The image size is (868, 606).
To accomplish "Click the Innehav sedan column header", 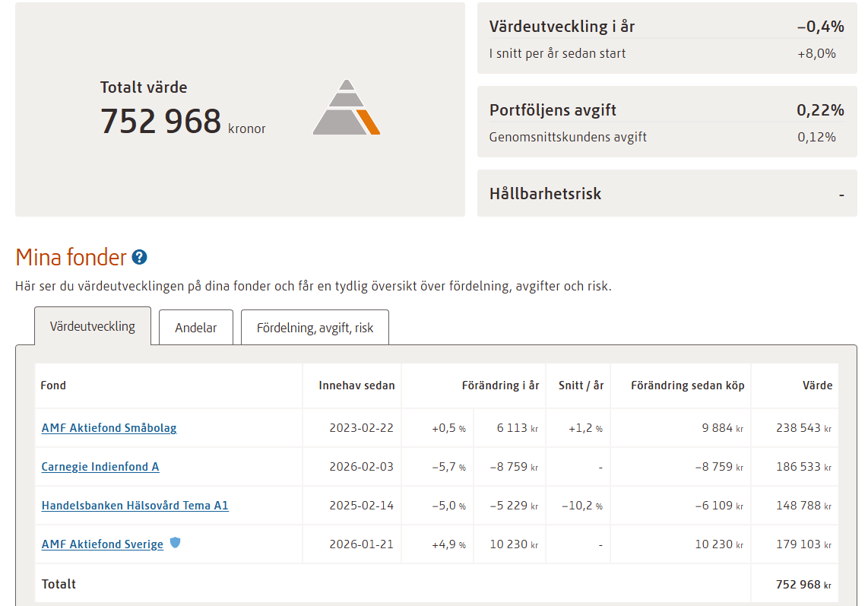I will [356, 385].
